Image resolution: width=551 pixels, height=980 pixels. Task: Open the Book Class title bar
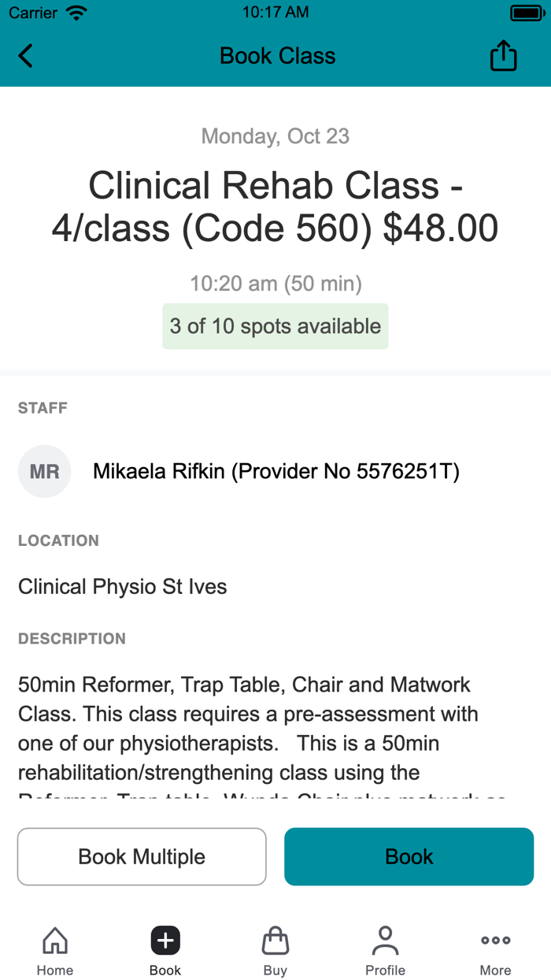277,56
